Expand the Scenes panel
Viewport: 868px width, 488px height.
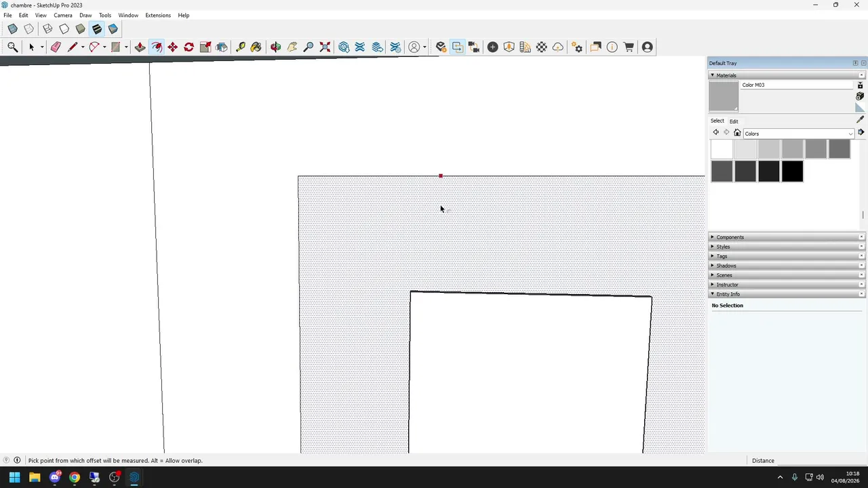pyautogui.click(x=786, y=275)
